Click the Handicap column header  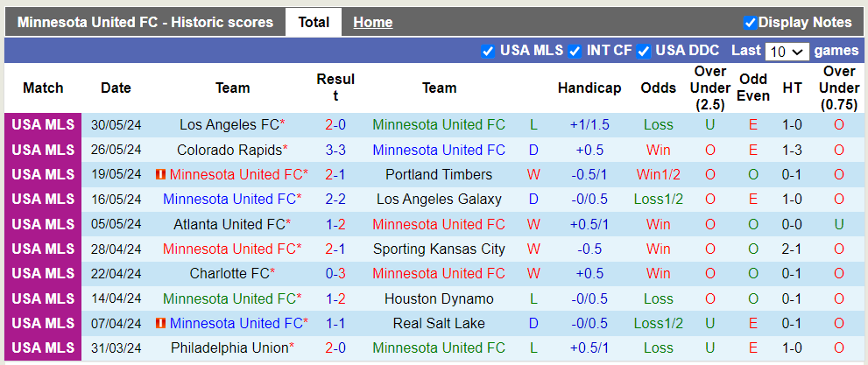[x=589, y=88]
